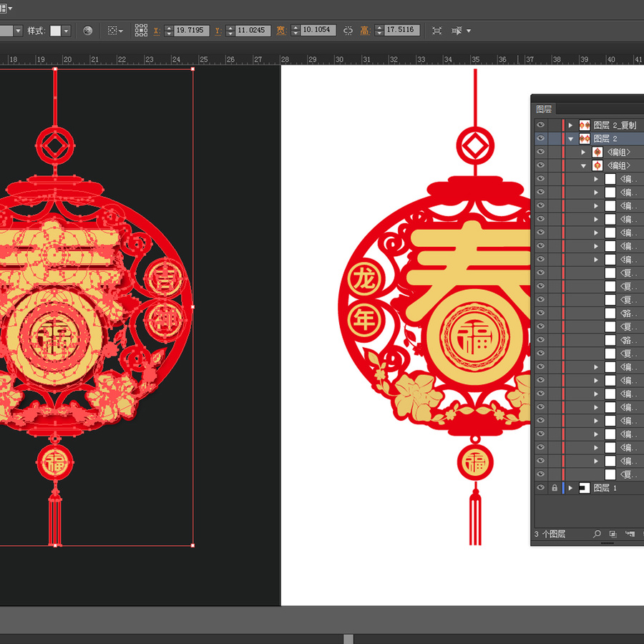Click the Y value field 11.0245

click(x=253, y=30)
